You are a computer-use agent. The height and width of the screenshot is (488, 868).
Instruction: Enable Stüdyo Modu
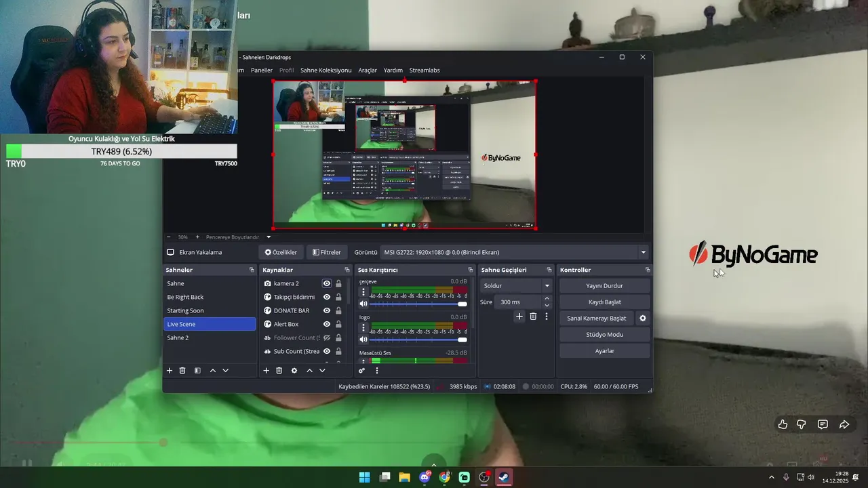(604, 335)
